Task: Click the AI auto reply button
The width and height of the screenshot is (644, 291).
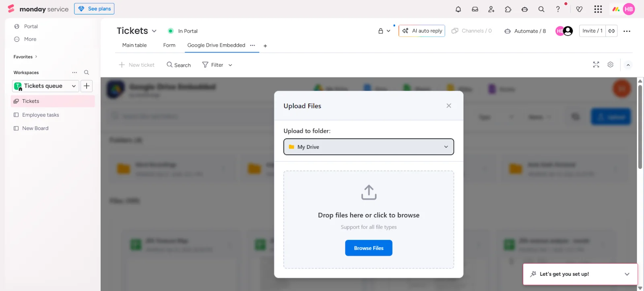Action: click(x=422, y=31)
